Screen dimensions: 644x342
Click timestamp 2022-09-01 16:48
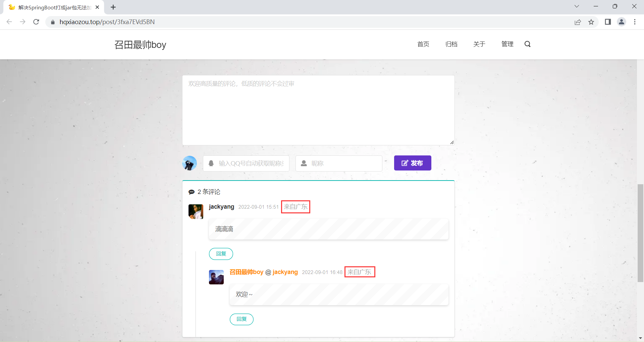322,272
